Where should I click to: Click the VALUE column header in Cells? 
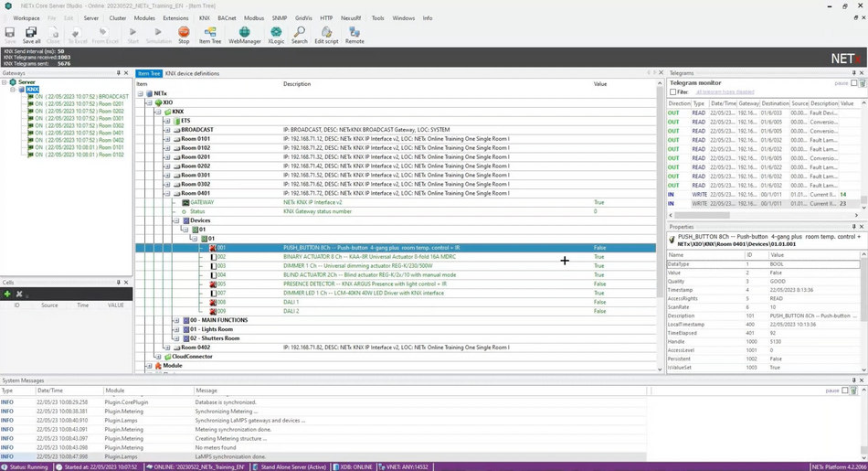tap(116, 305)
